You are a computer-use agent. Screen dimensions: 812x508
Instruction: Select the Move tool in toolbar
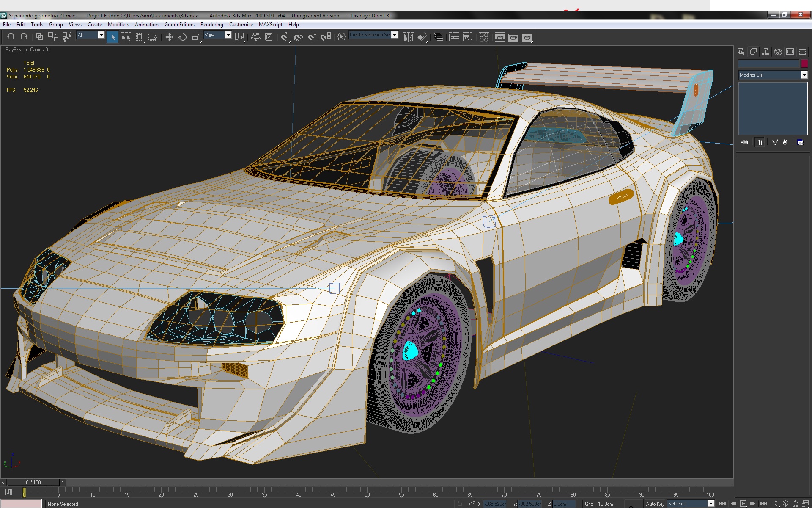(x=169, y=37)
